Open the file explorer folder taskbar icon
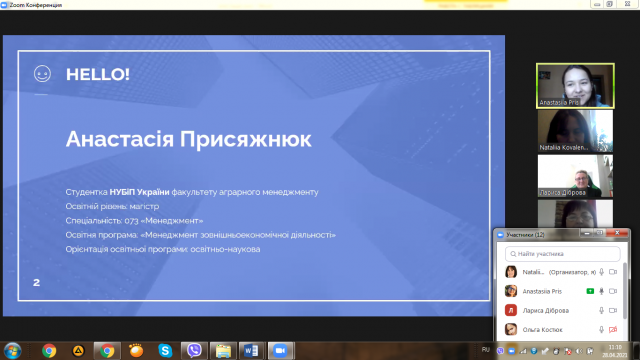Viewport: 640px width, 360px height. point(223,351)
